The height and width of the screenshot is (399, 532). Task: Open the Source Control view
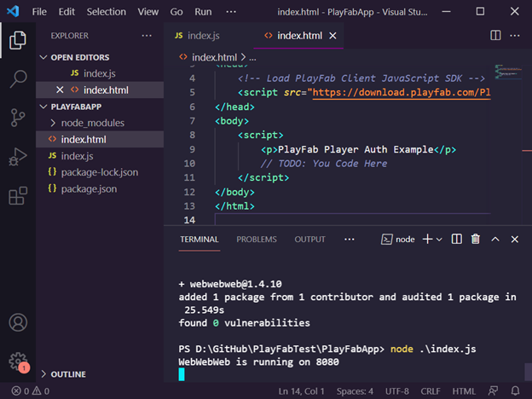(18, 118)
